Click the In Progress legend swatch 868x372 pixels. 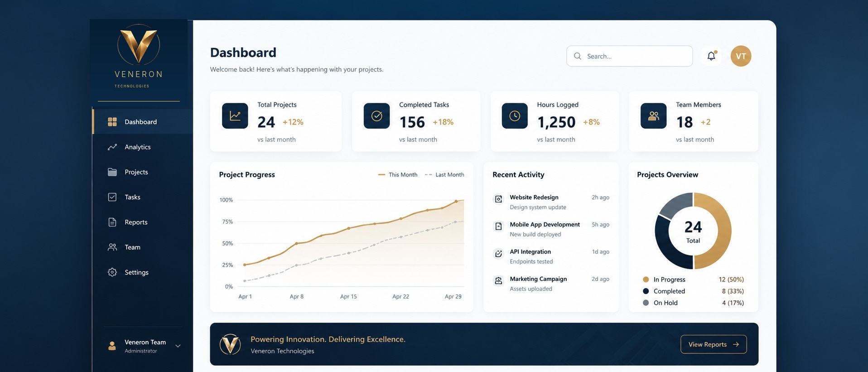pos(646,280)
